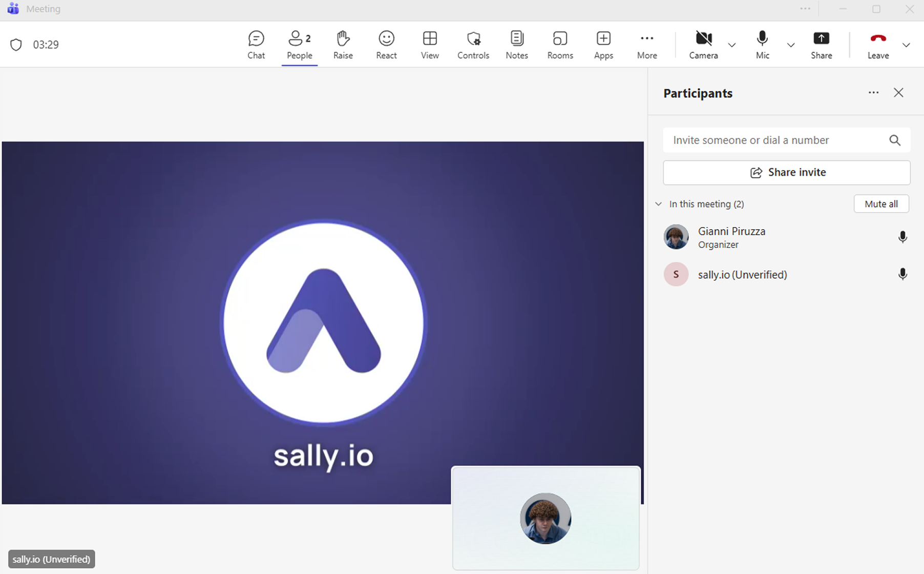Raise your hand in the meeting

pos(343,45)
